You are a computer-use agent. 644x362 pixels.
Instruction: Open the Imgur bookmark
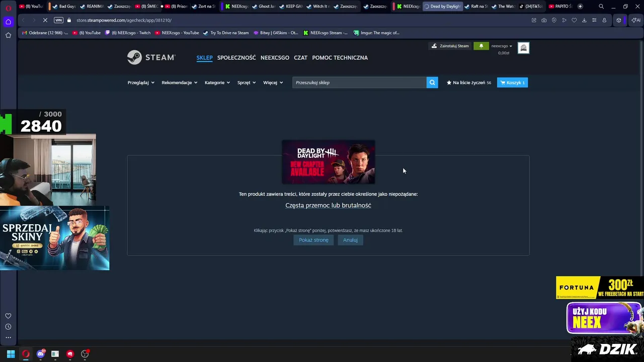pyautogui.click(x=376, y=33)
